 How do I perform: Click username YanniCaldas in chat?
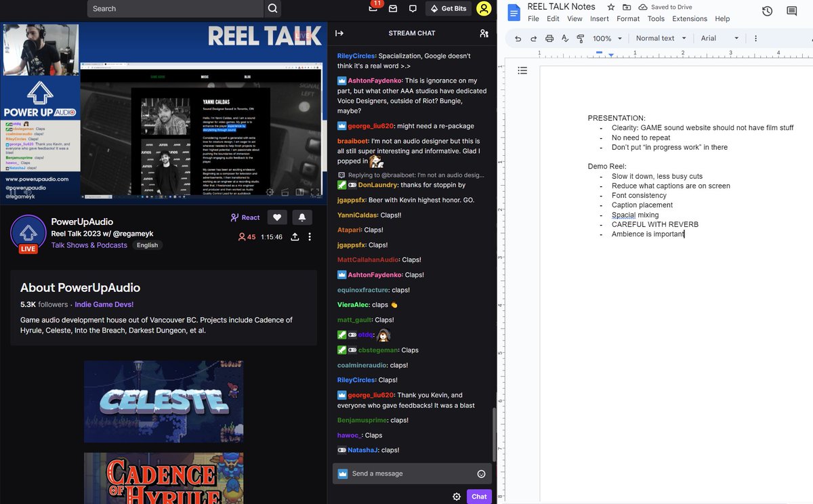pos(357,215)
